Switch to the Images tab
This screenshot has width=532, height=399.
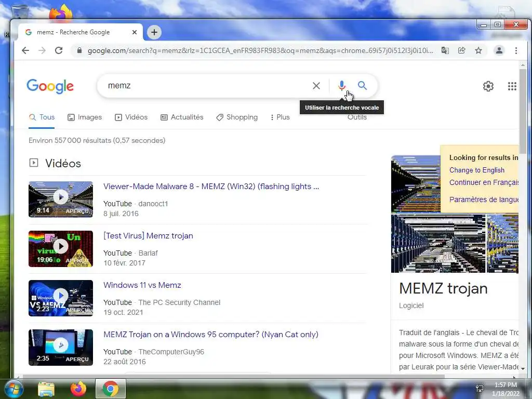tap(85, 117)
